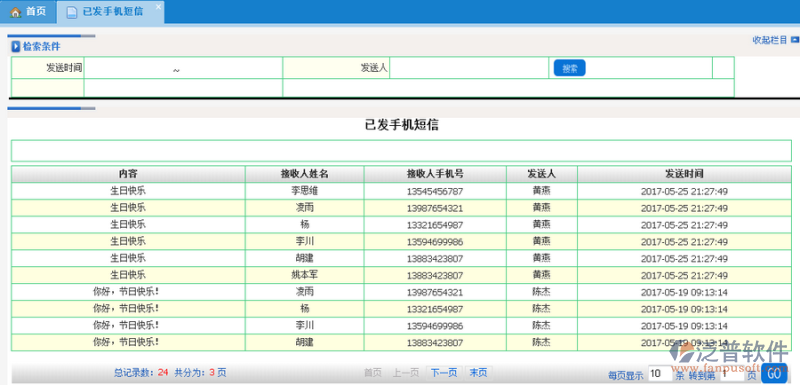Click the 转到第 page number field
800x385 pixels.
pos(731,374)
